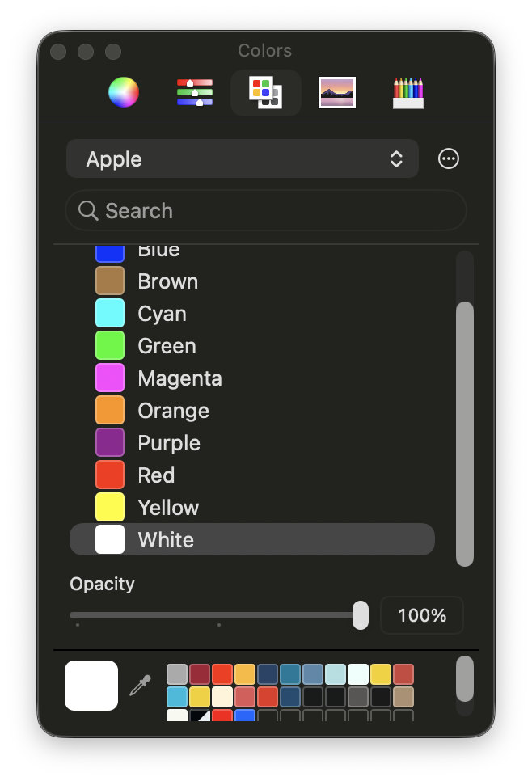This screenshot has width=532, height=781.
Task: Open the image palettes tab
Action: [x=337, y=92]
